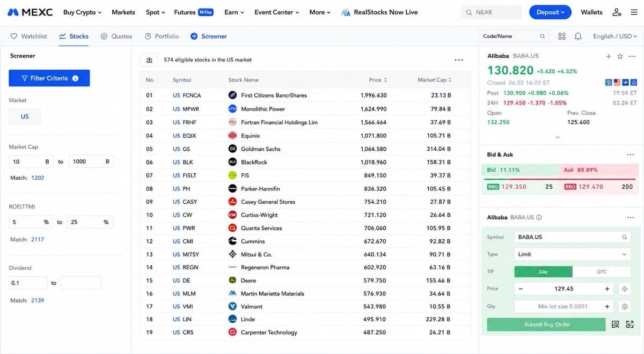Open the quantity settings gear icon
The width and height of the screenshot is (644, 354).
coord(625,307)
